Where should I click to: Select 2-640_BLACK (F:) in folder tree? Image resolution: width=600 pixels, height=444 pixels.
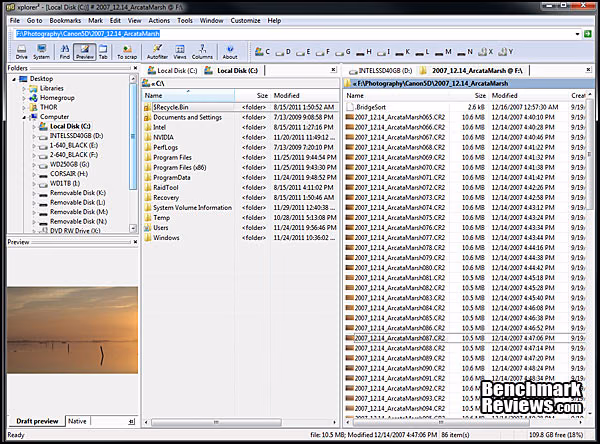74,155
